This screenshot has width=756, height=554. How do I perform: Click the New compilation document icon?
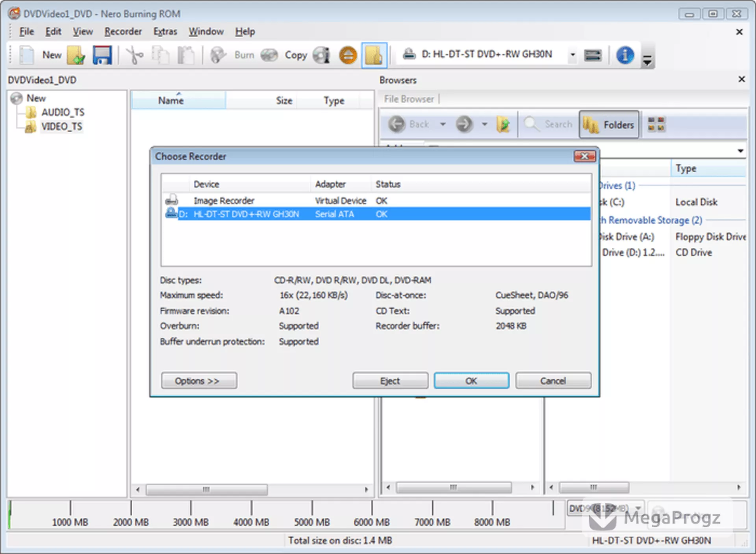pyautogui.click(x=27, y=55)
